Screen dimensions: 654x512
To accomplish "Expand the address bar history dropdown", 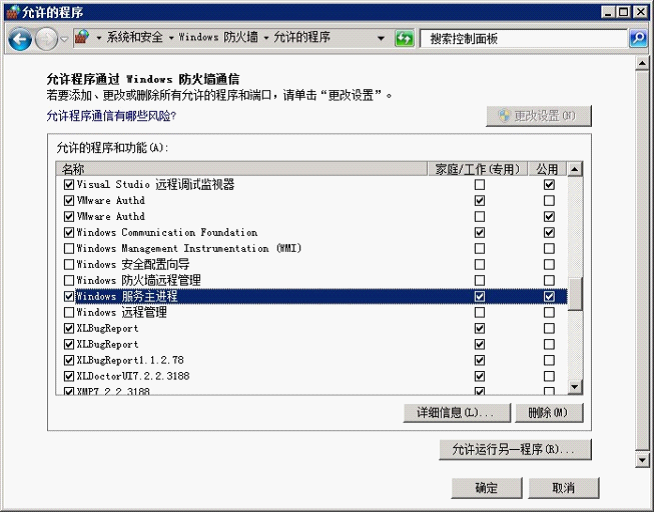I will (381, 39).
